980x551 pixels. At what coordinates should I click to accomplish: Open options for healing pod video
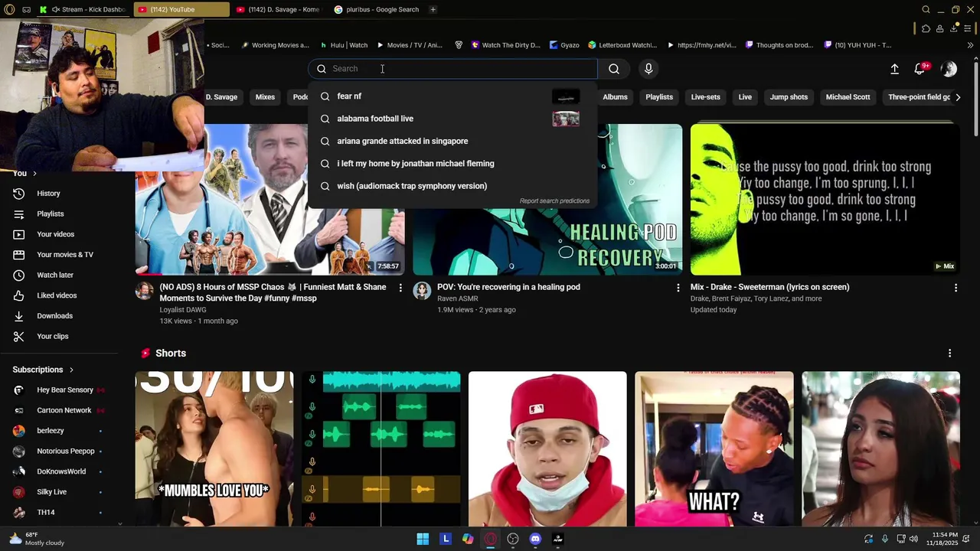coord(678,288)
